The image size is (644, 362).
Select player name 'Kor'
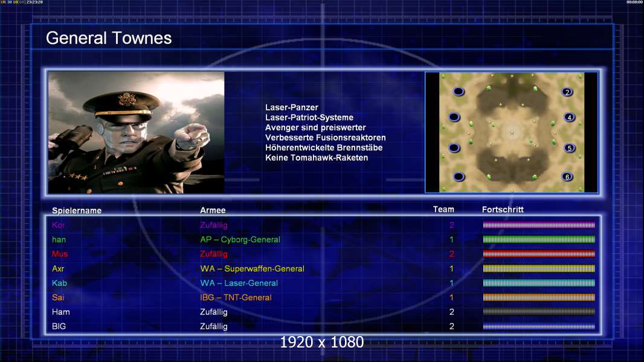pyautogui.click(x=59, y=225)
